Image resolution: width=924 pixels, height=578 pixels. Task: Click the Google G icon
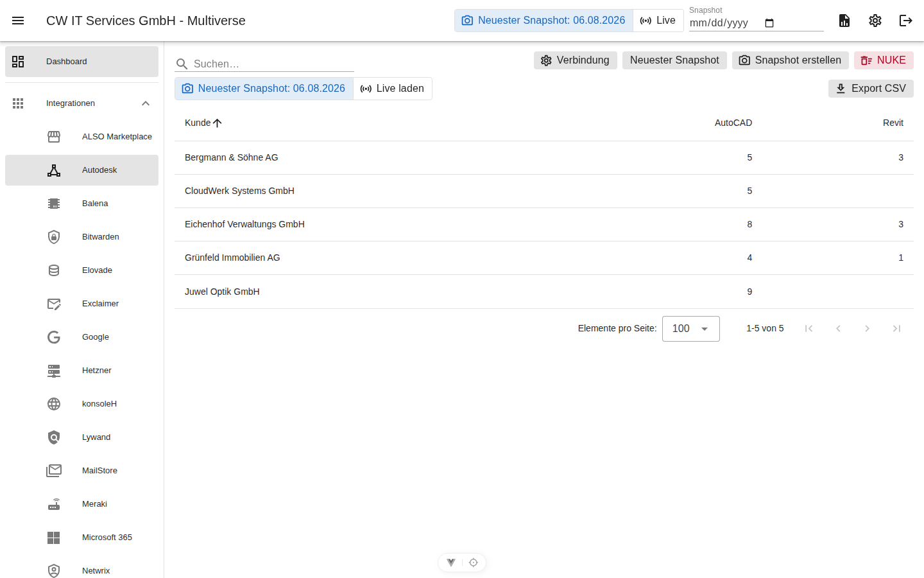click(54, 337)
